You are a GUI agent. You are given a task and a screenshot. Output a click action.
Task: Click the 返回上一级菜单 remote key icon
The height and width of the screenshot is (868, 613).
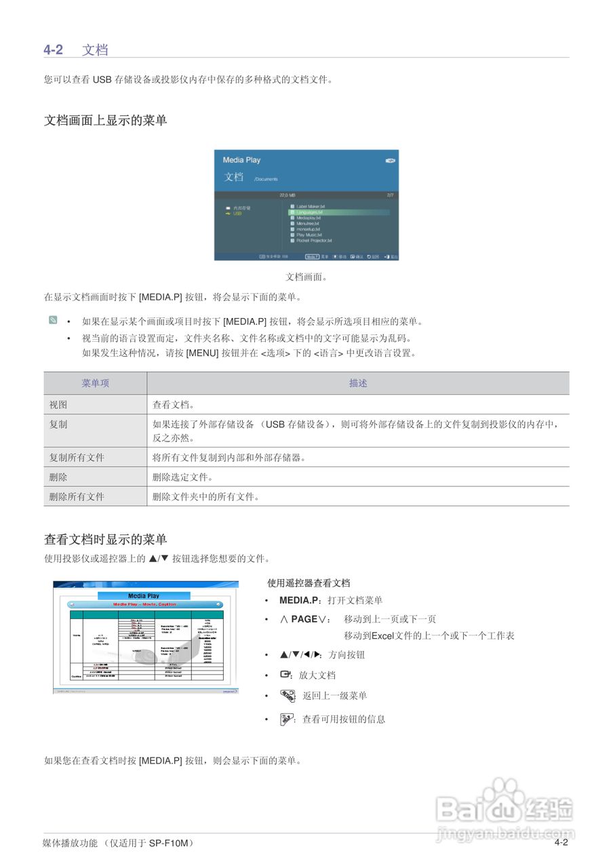click(x=288, y=696)
